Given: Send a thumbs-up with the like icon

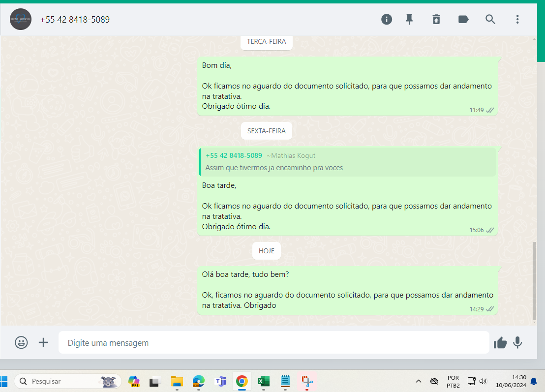Looking at the screenshot, I should tap(500, 343).
